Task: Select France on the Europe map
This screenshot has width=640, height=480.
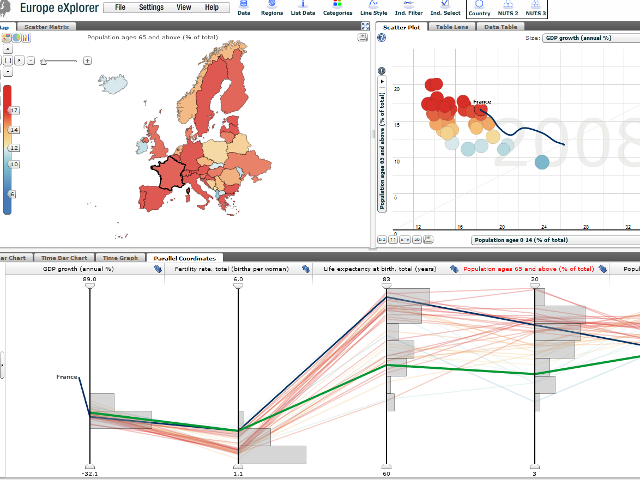Action: 172,178
